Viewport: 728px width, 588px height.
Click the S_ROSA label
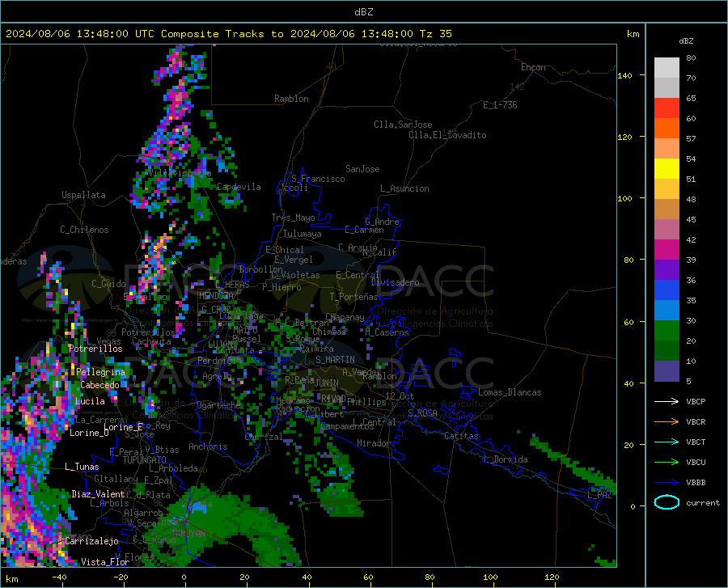422,412
